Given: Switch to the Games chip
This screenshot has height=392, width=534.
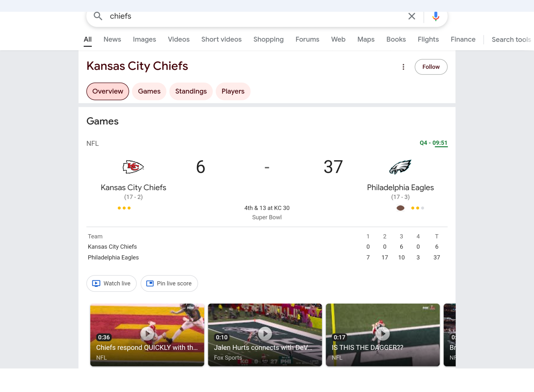Looking at the screenshot, I should (x=149, y=91).
